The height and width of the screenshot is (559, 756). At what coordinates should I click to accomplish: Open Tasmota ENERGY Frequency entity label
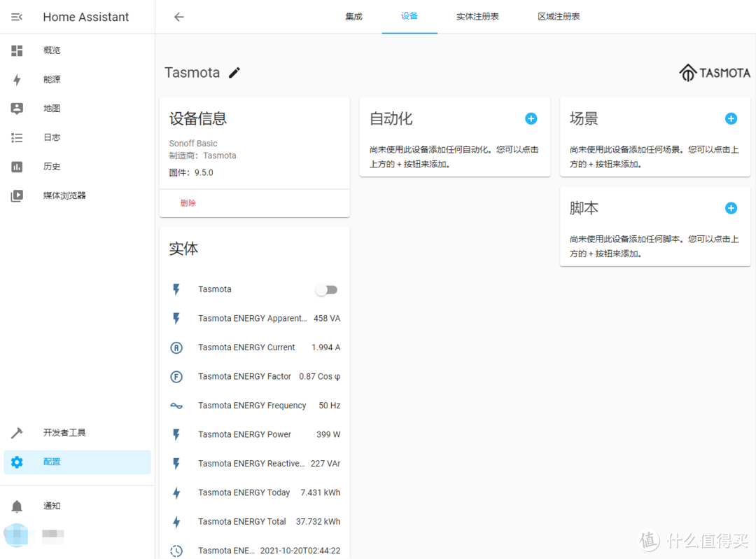252,406
